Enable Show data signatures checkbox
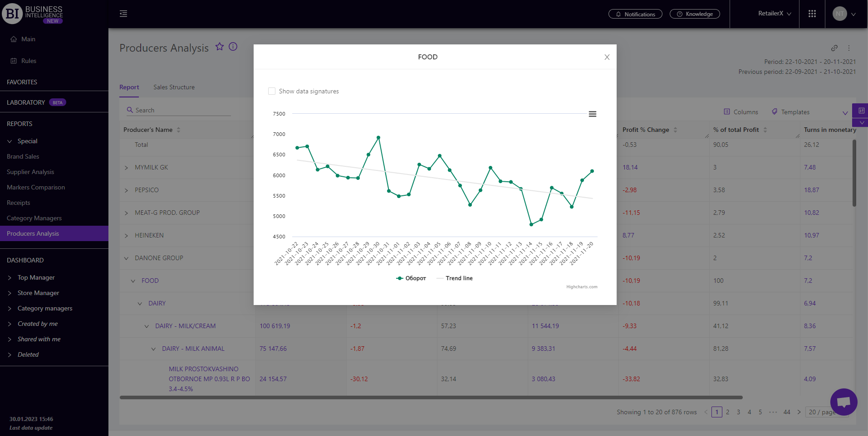Image resolution: width=868 pixels, height=436 pixels. click(x=272, y=91)
